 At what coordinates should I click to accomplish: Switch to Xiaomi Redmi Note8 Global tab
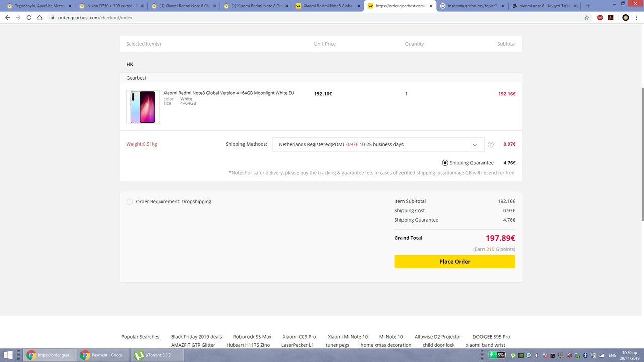[328, 6]
